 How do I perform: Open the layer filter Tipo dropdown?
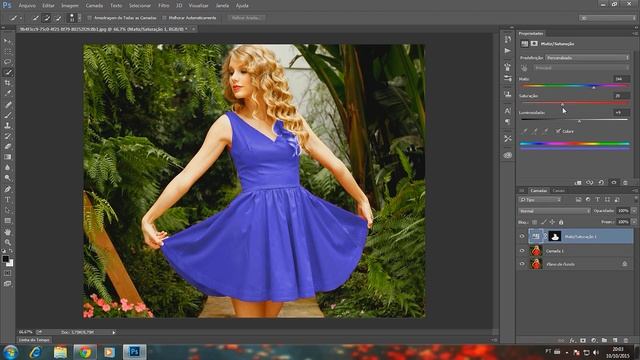[x=540, y=200]
